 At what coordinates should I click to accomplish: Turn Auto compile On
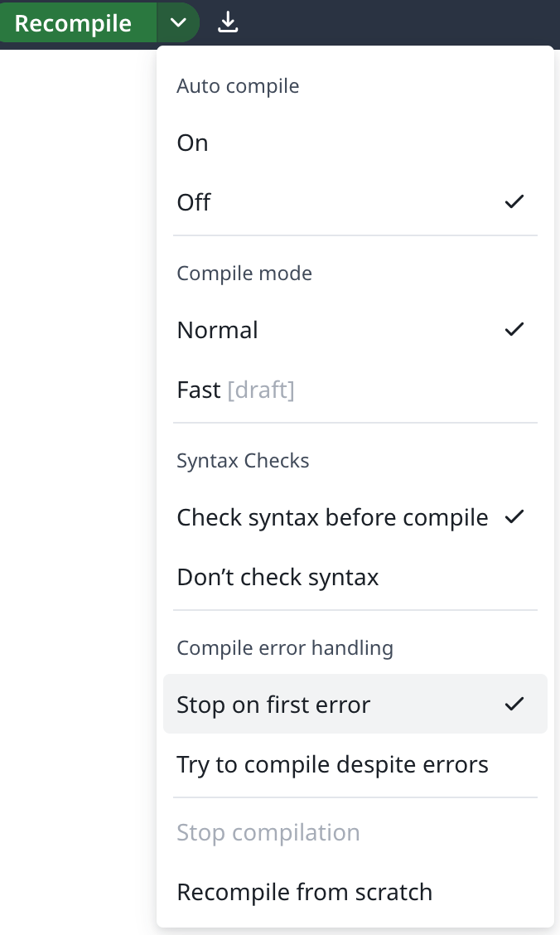coord(192,142)
